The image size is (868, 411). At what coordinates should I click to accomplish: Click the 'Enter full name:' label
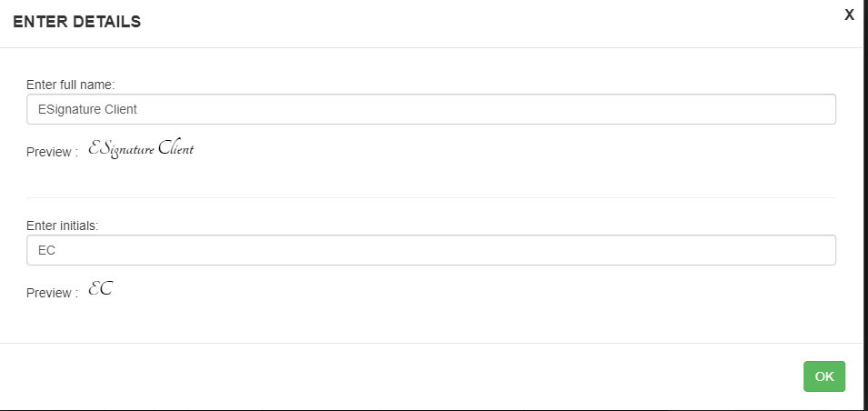click(70, 85)
